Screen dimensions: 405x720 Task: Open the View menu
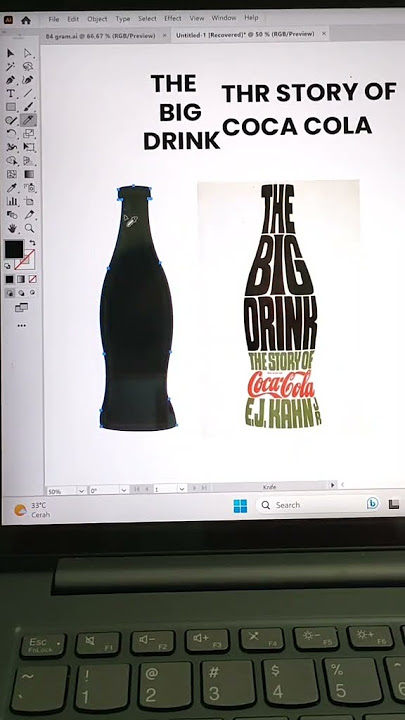pyautogui.click(x=197, y=18)
